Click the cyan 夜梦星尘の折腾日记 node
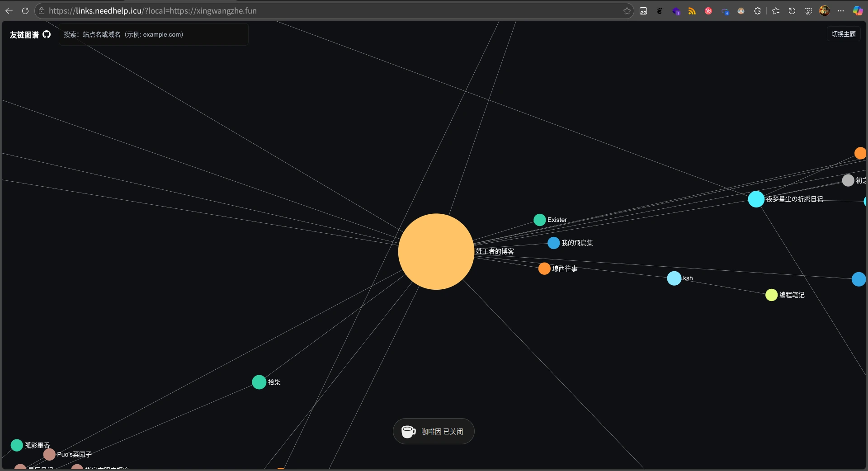Image resolution: width=868 pixels, height=471 pixels. pyautogui.click(x=756, y=199)
